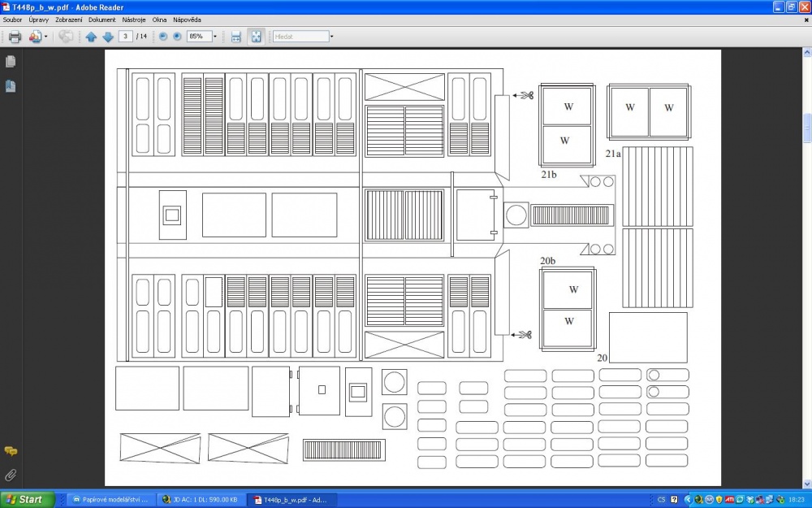Go to next page with down arrow

pos(108,37)
